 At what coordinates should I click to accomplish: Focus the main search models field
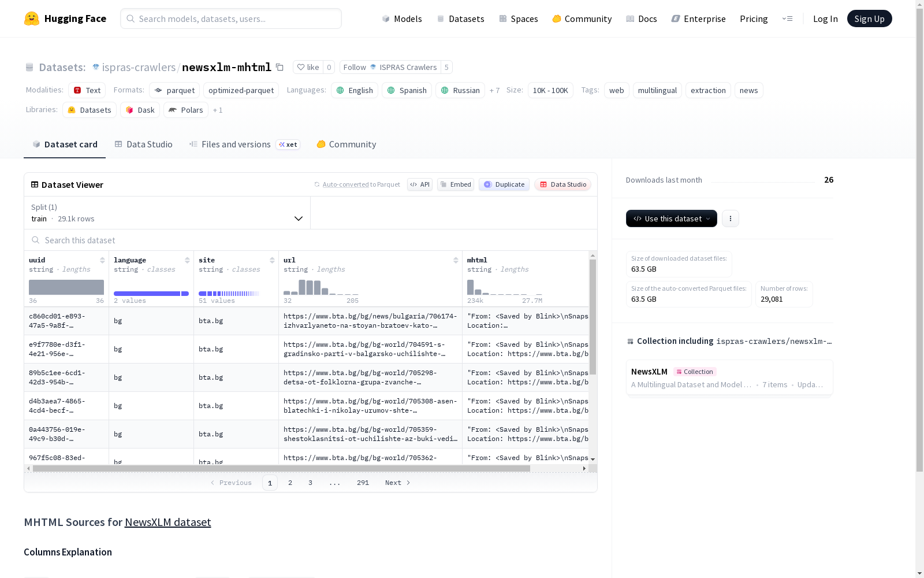pyautogui.click(x=231, y=18)
